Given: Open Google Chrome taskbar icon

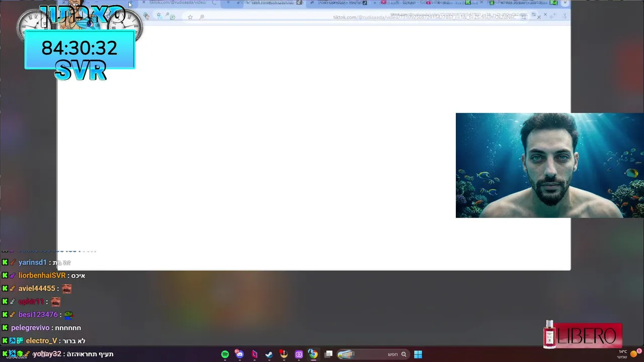Looking at the screenshot, I should 313,354.
